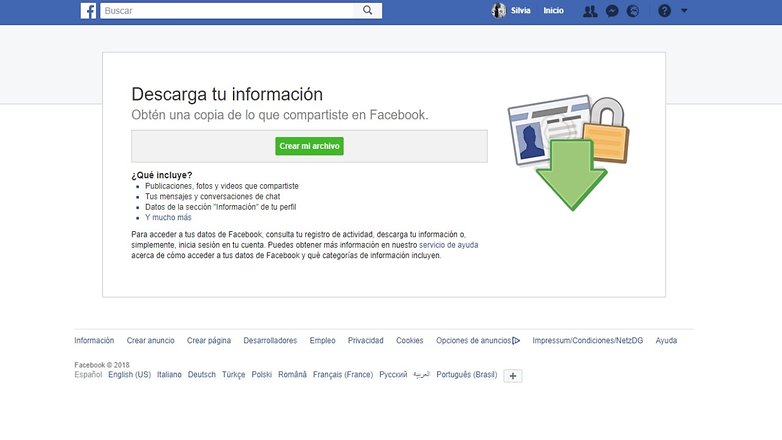Open the Cookies footer link
This screenshot has height=440, width=782.
click(409, 340)
